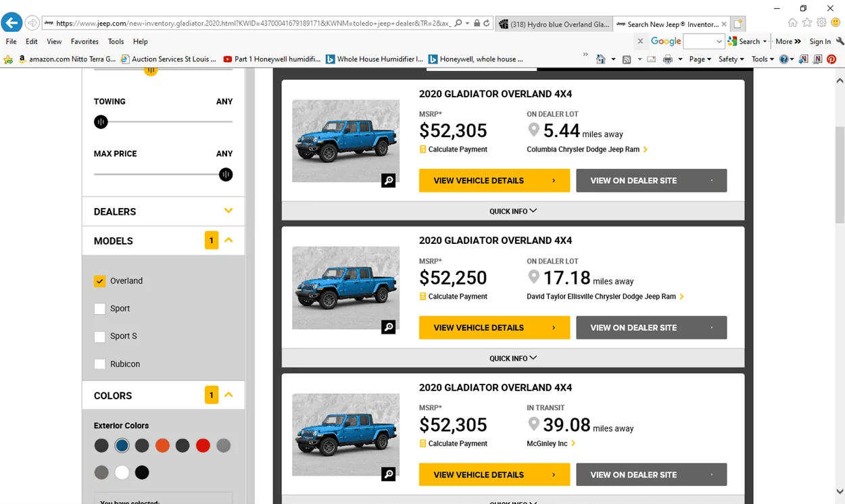Open the Edit menu
This screenshot has width=845, height=504.
32,41
